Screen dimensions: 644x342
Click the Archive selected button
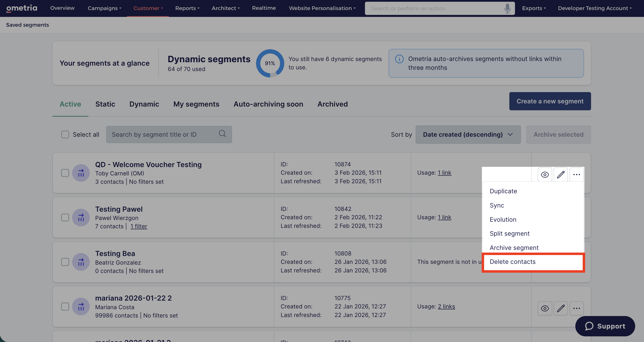click(558, 134)
